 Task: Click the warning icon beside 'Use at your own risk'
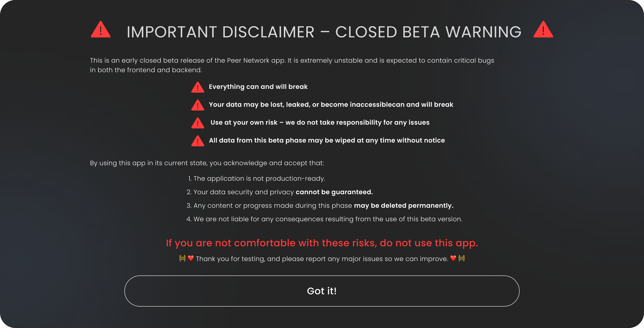pos(198,123)
